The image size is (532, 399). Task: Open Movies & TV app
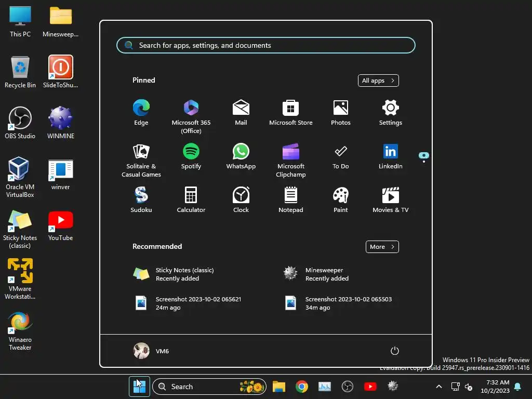[x=391, y=200]
